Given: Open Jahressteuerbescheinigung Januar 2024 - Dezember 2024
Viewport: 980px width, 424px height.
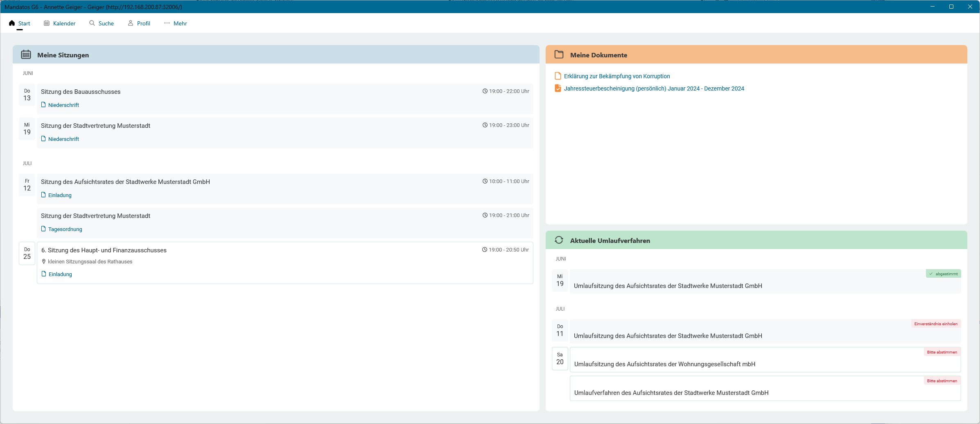Looking at the screenshot, I should coord(654,88).
